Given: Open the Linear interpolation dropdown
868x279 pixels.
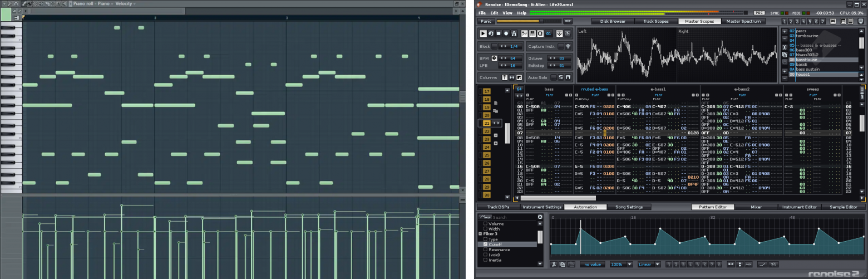Looking at the screenshot, I should [x=658, y=264].
